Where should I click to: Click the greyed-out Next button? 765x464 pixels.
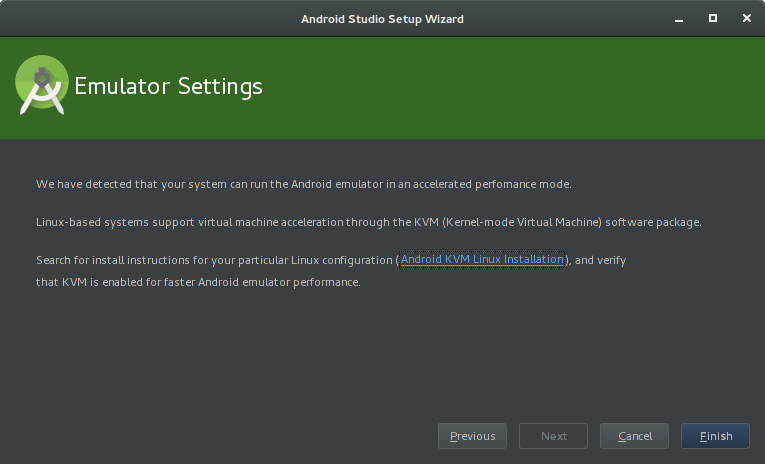(x=553, y=436)
